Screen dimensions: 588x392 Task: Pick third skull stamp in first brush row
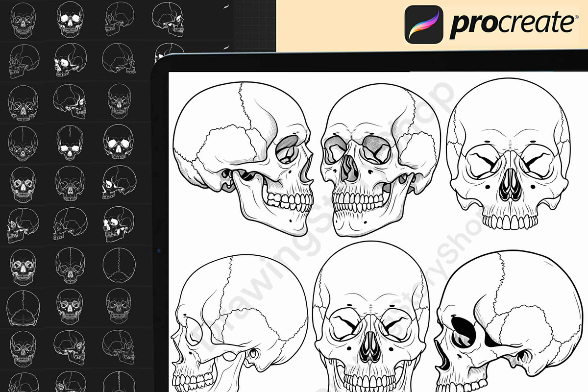pyautogui.click(x=119, y=18)
